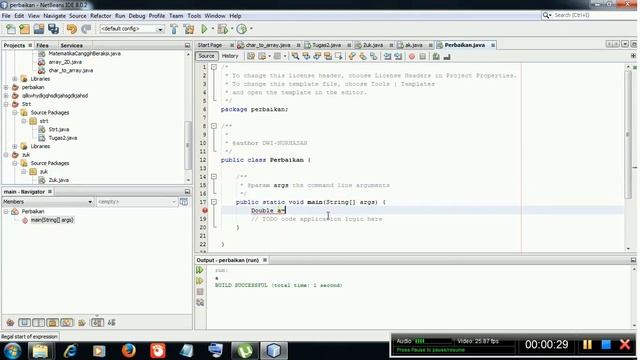Open the Members dropdown in Navigator
This screenshot has width=640, height=360.
90,202
